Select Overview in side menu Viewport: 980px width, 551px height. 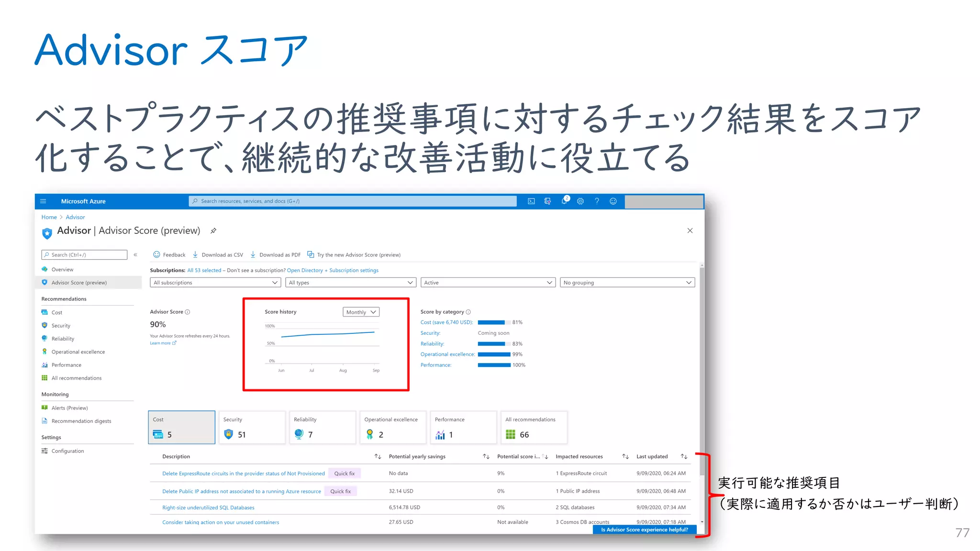(62, 270)
